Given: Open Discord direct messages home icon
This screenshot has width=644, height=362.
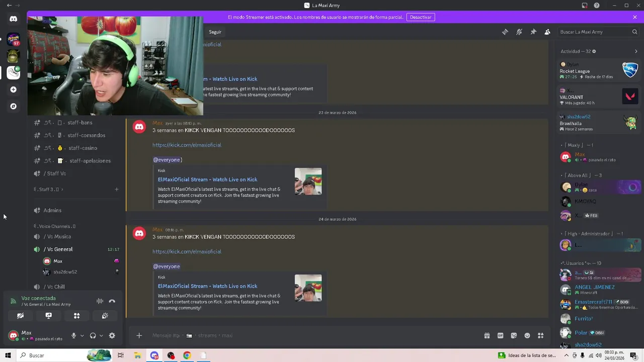Looking at the screenshot, I should (x=14, y=19).
